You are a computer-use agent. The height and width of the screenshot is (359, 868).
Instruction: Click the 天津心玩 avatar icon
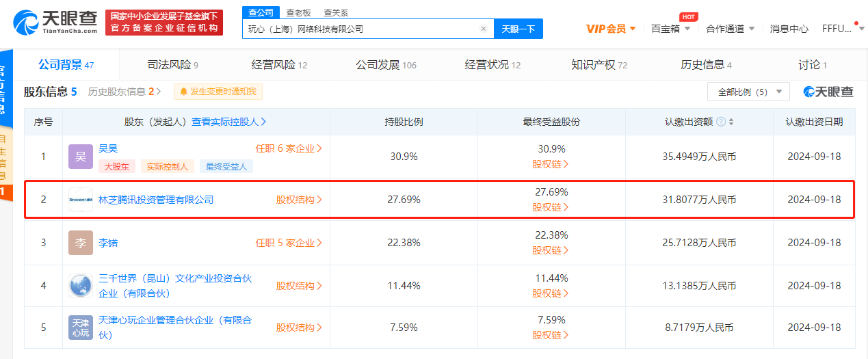81,328
